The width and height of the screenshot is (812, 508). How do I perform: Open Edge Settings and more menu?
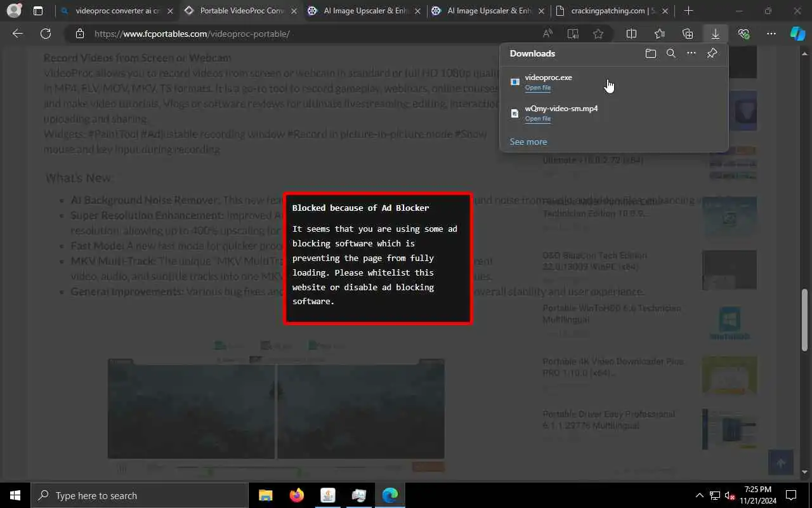[771, 34]
